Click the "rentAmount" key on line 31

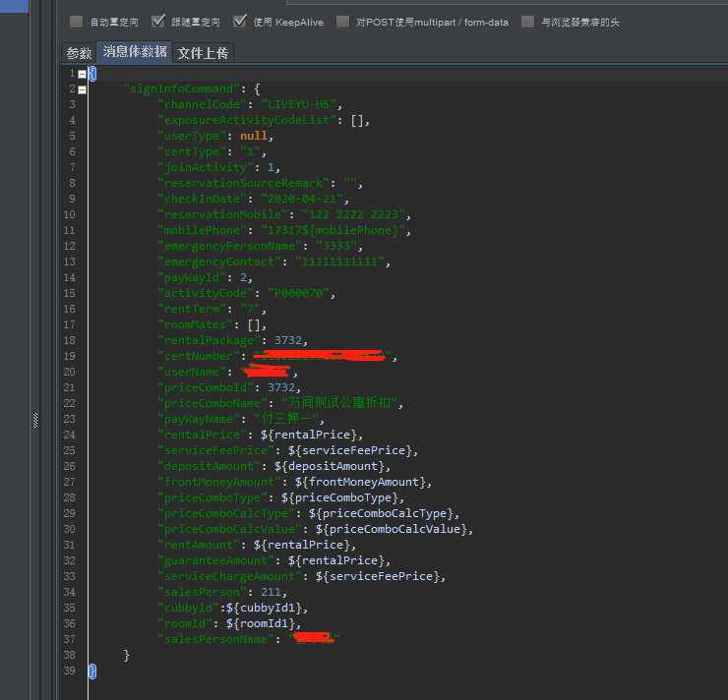click(x=199, y=545)
